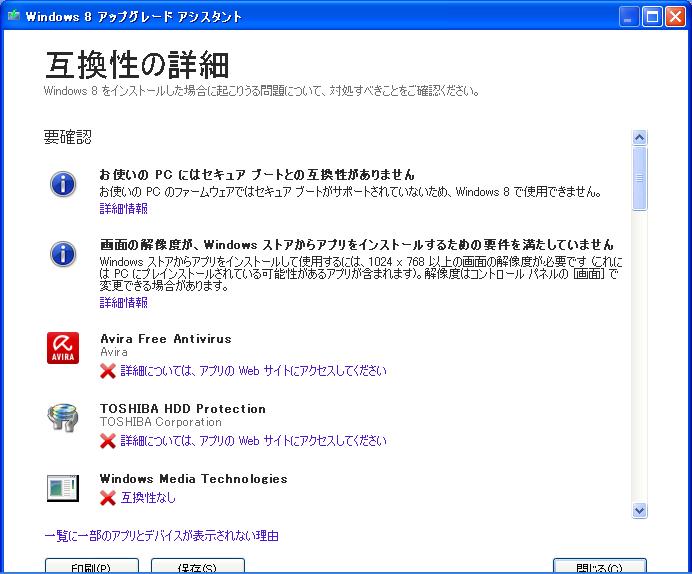692x574 pixels.
Task: Click the Windows Media Technologies title text
Action: [x=194, y=479]
